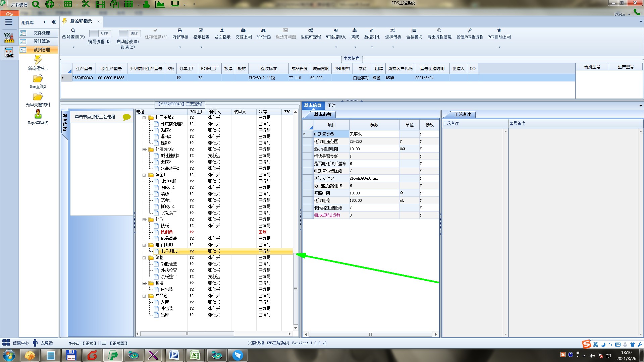The height and width of the screenshot is (362, 644).
Task: Switch to the 工时 tab
Action: pos(331,106)
